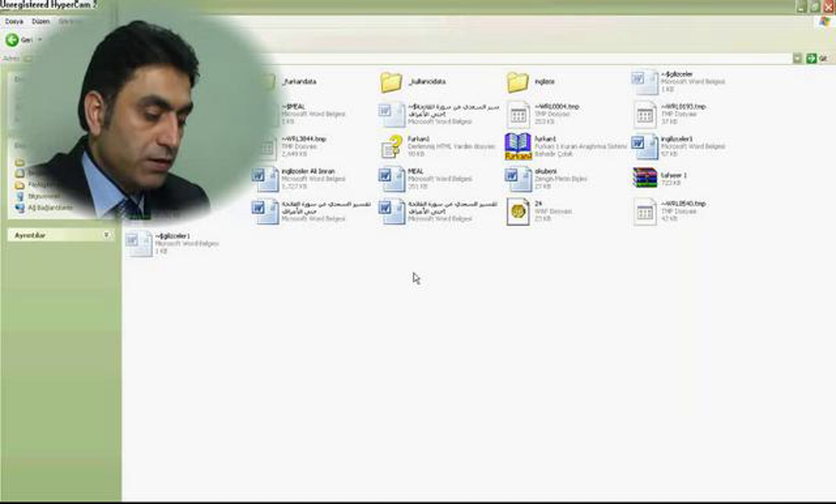Image resolution: width=836 pixels, height=504 pixels.
Task: Select the ~$gilizceler1 Word file icon
Action: coord(139,244)
